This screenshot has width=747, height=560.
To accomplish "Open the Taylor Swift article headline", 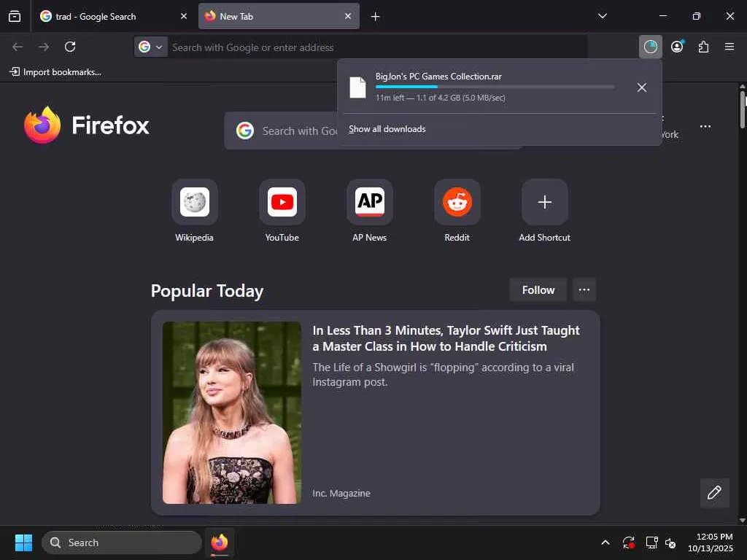I will [446, 338].
